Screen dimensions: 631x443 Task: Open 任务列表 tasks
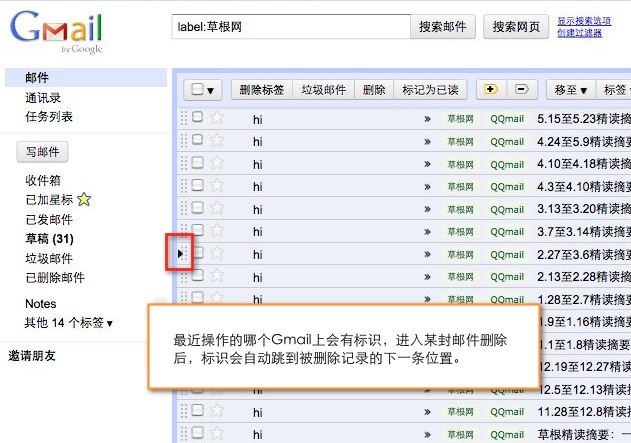point(49,117)
